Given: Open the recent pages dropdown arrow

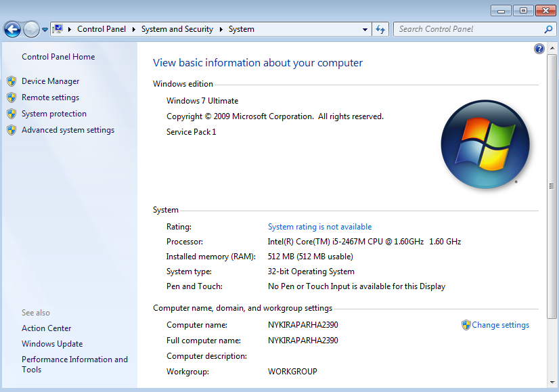Looking at the screenshot, I should tap(45, 30).
